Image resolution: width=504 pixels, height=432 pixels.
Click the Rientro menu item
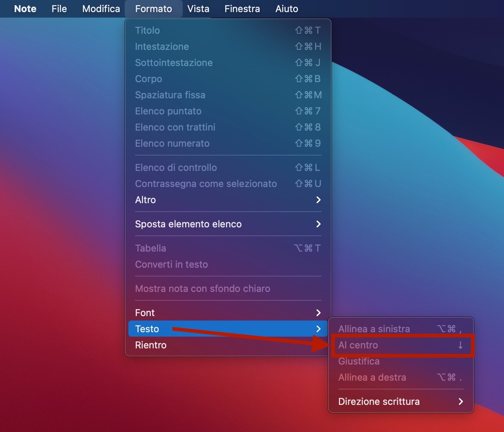click(228, 345)
